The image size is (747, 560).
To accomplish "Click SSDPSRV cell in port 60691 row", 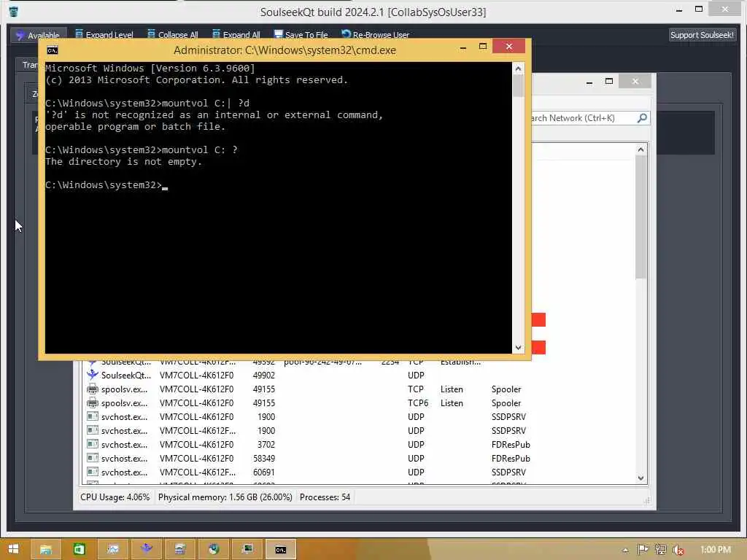I will pos(508,472).
